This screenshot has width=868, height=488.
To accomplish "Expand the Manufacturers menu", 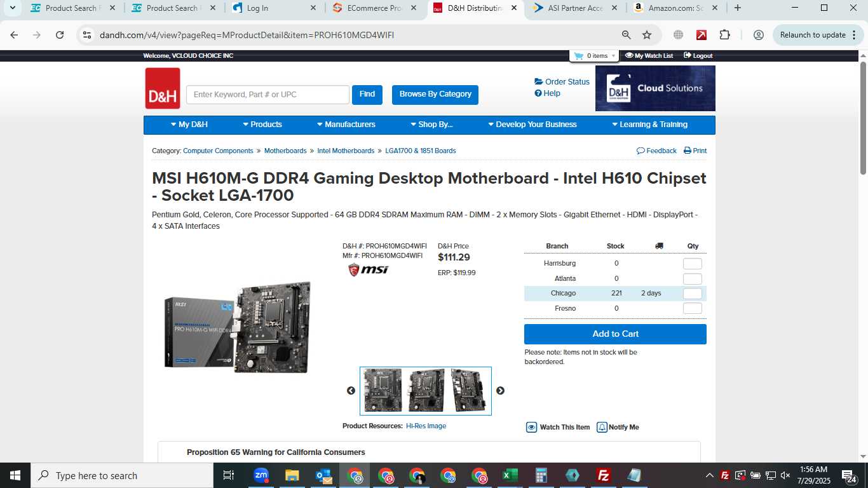I will click(x=346, y=125).
